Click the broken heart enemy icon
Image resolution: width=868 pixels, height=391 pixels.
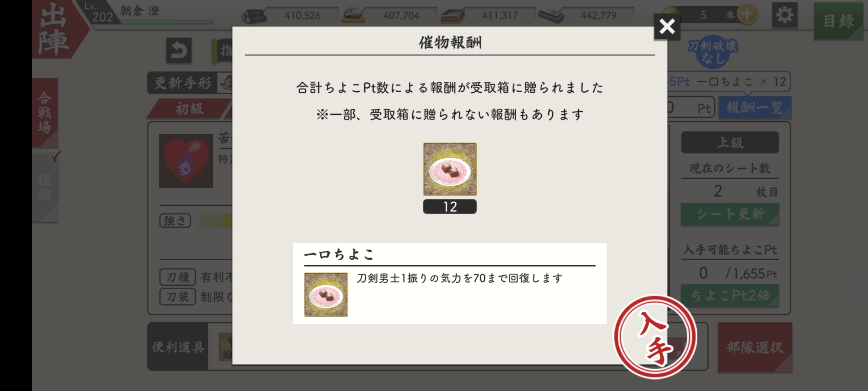tap(186, 161)
